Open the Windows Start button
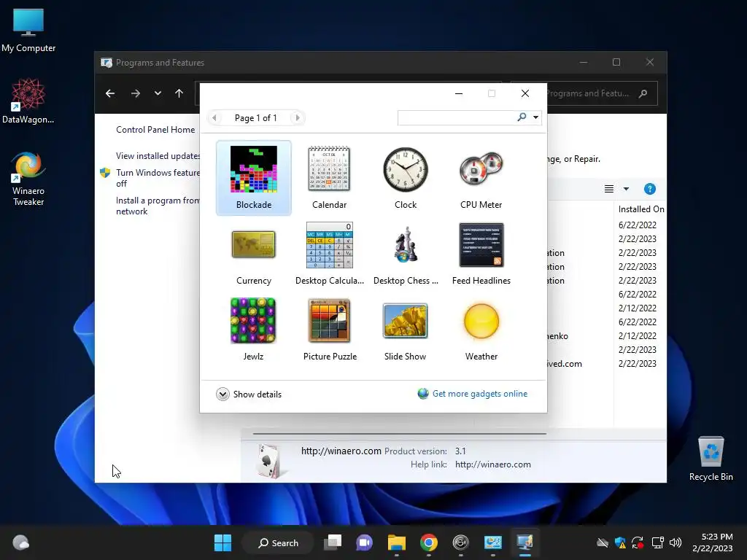 pyautogui.click(x=222, y=542)
